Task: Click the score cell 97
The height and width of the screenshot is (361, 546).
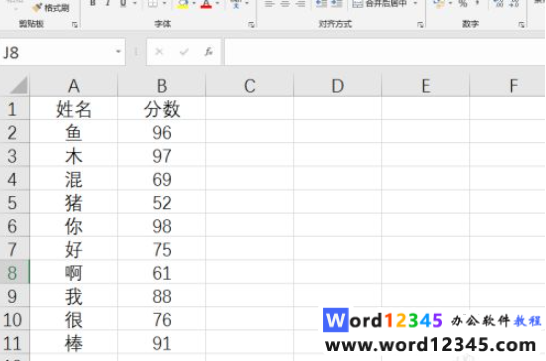Action: pos(162,156)
